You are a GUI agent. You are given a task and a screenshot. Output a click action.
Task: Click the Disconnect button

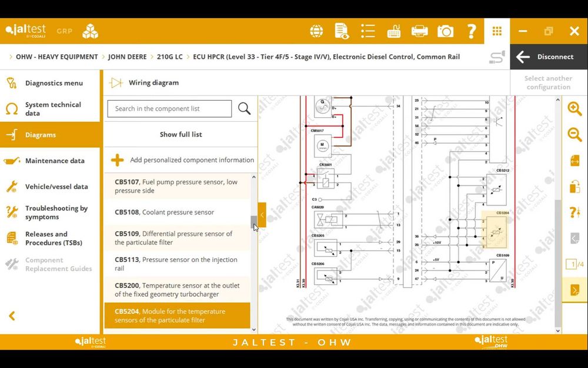(x=549, y=57)
